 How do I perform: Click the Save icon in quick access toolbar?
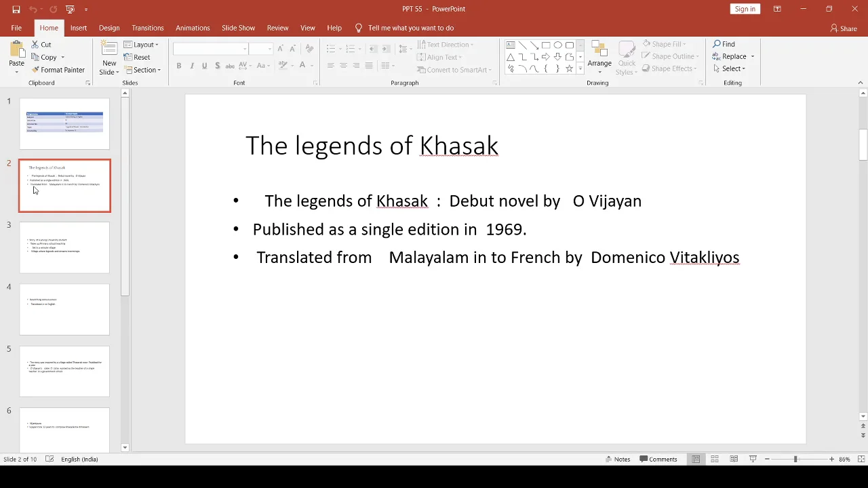(16, 9)
